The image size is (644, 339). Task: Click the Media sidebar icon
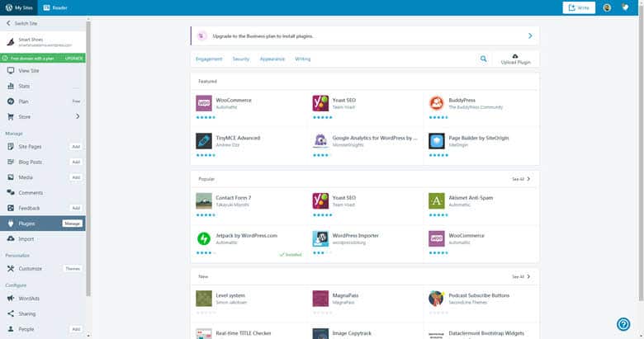click(x=11, y=177)
